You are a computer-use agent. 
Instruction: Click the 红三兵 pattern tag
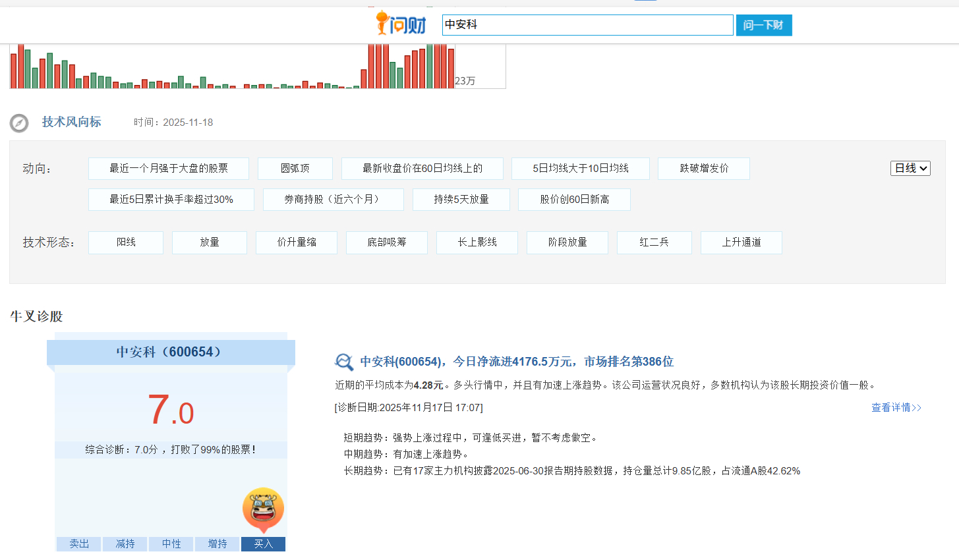tap(654, 242)
